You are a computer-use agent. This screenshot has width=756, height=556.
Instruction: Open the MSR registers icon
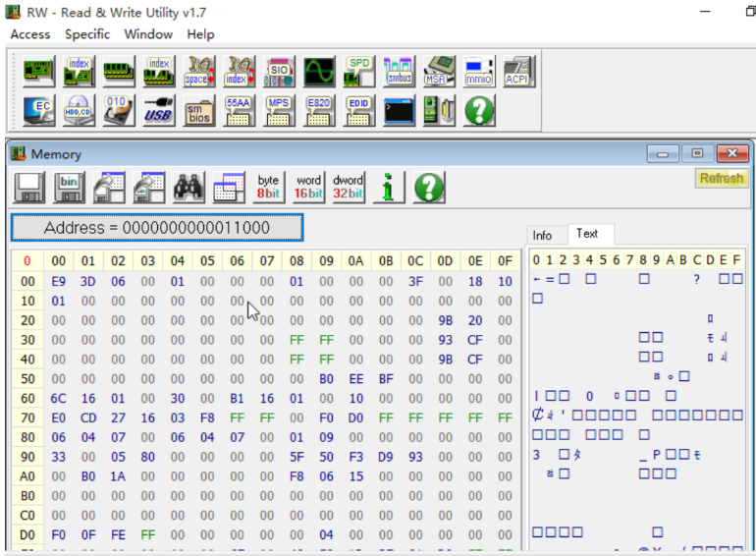pos(439,71)
